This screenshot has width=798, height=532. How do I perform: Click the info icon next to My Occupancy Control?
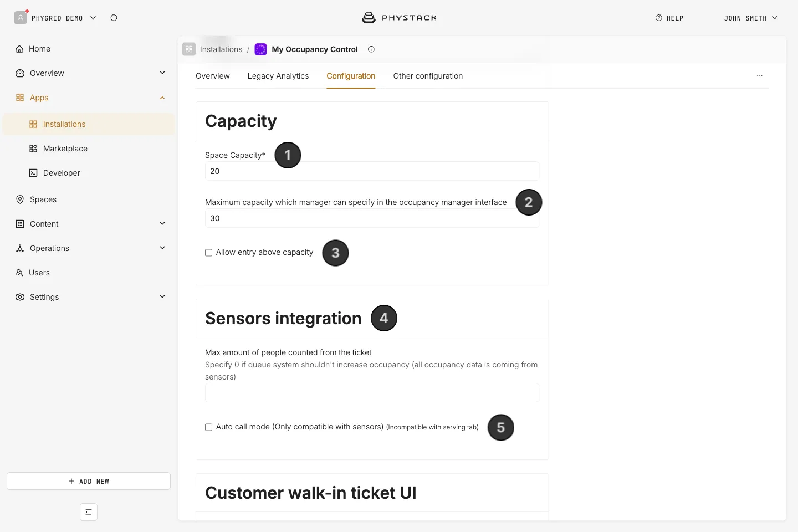[x=371, y=49]
